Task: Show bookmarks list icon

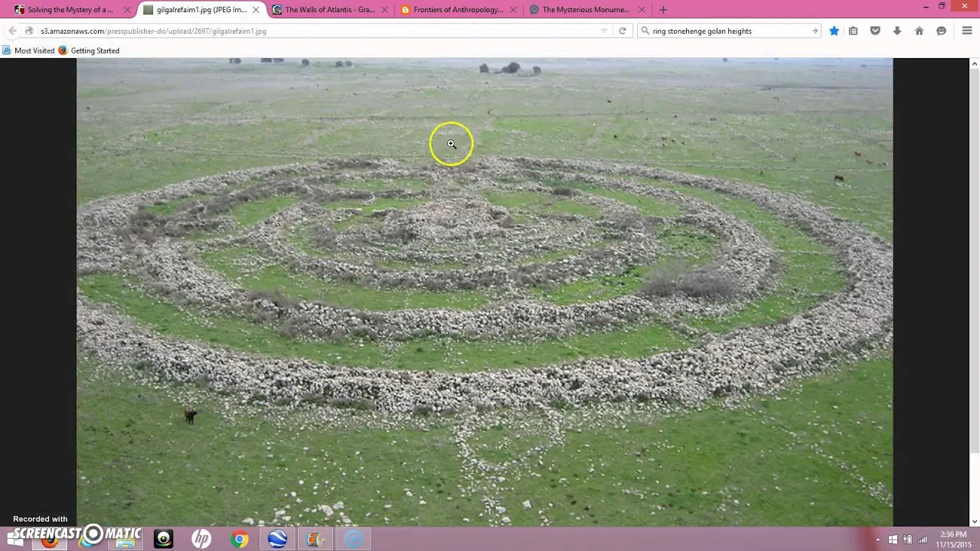Action: tap(853, 31)
